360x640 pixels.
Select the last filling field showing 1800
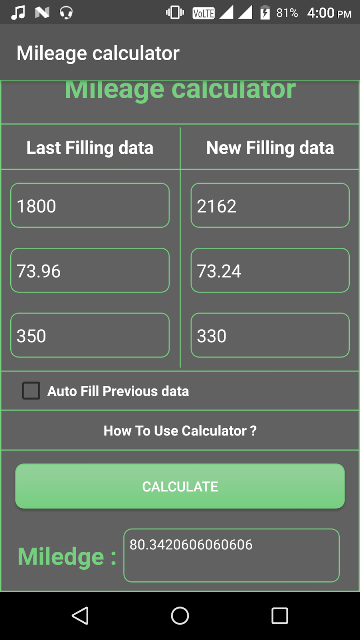click(x=90, y=205)
